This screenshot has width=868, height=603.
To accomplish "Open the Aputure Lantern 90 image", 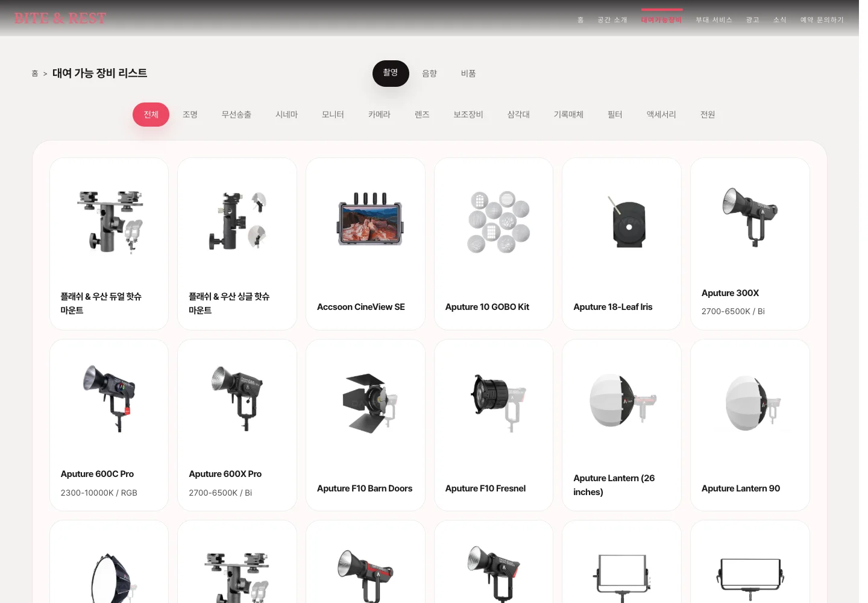I will click(753, 403).
